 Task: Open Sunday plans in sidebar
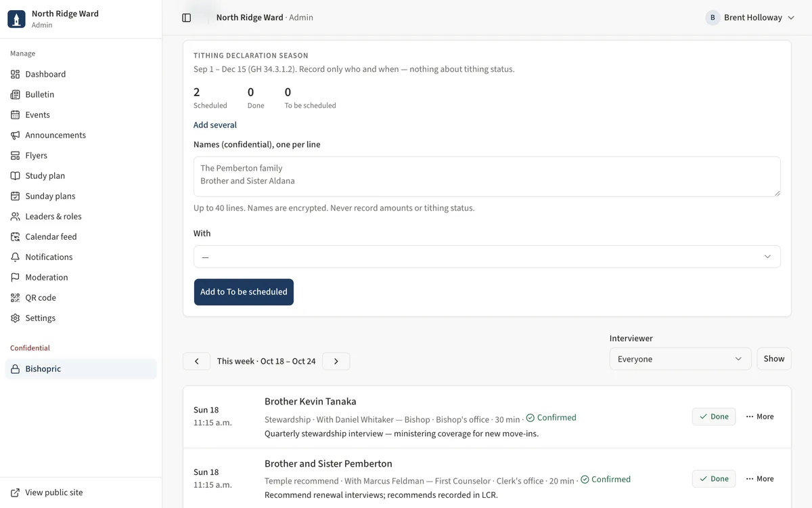(81, 196)
